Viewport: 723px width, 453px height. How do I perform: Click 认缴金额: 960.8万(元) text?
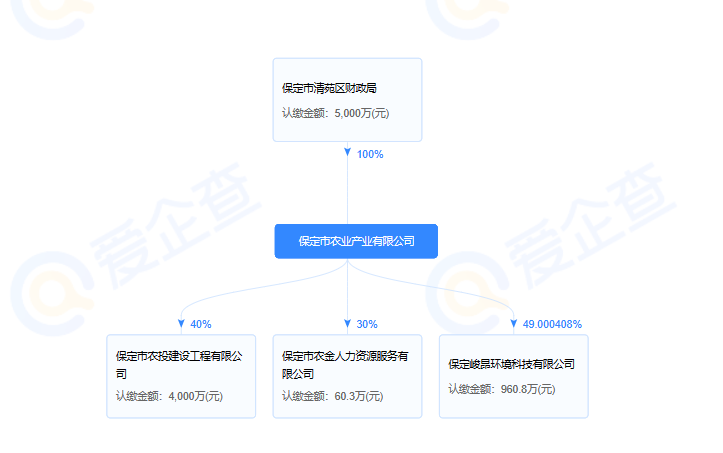coord(502,389)
